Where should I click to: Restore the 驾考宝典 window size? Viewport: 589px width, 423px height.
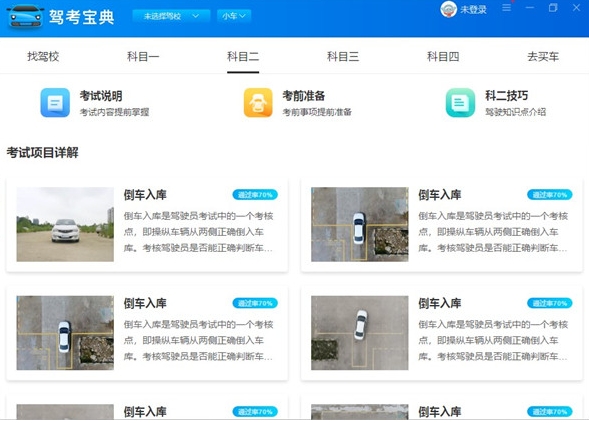coord(553,8)
